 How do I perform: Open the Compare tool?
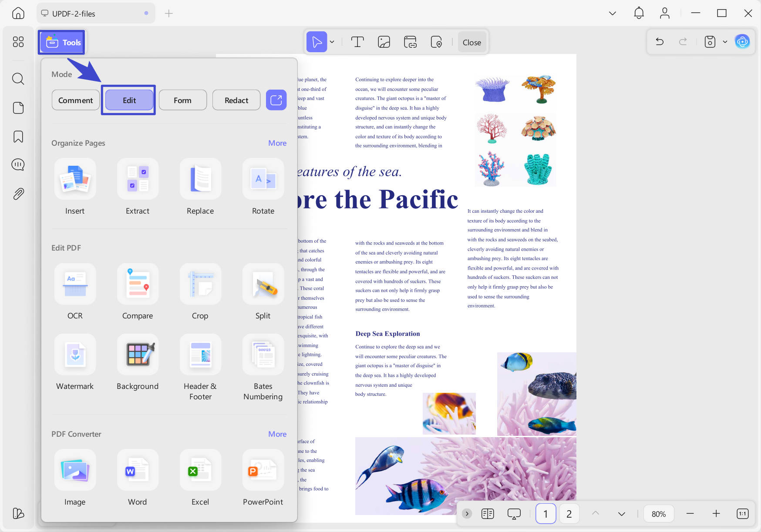[x=138, y=292]
